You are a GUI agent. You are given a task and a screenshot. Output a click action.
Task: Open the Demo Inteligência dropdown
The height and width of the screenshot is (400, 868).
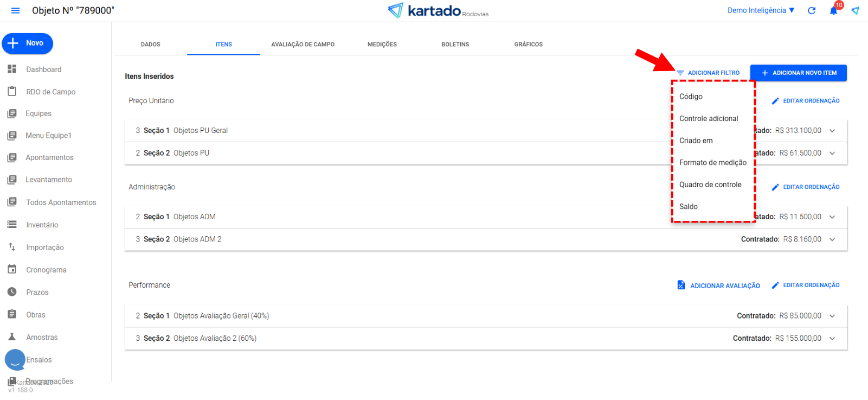pos(761,11)
